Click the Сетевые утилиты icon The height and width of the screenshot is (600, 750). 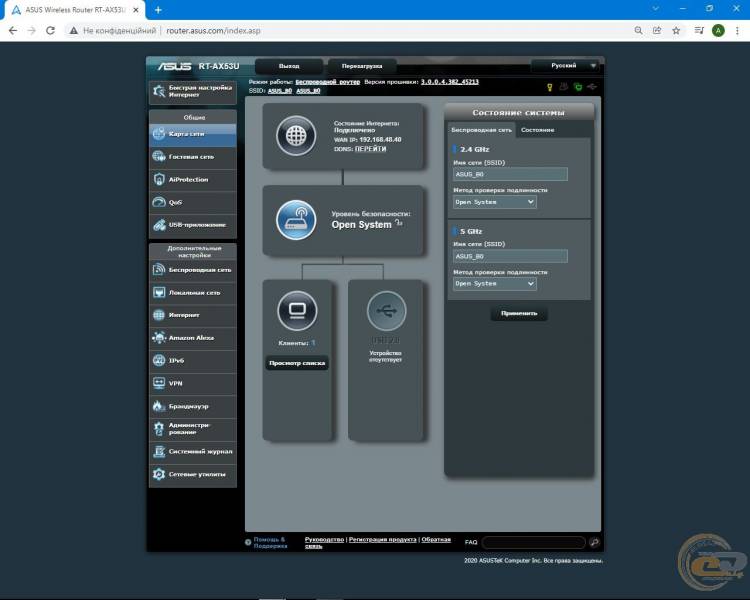pyautogui.click(x=159, y=474)
